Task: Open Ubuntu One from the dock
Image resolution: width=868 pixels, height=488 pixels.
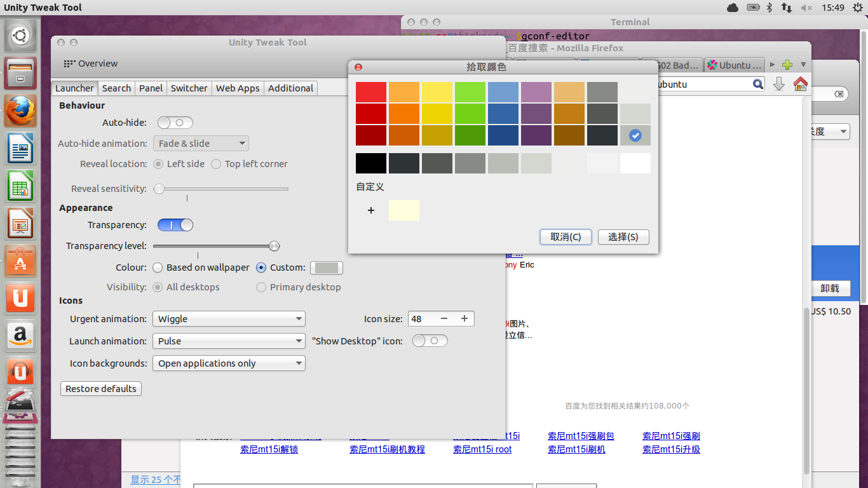Action: click(20, 298)
